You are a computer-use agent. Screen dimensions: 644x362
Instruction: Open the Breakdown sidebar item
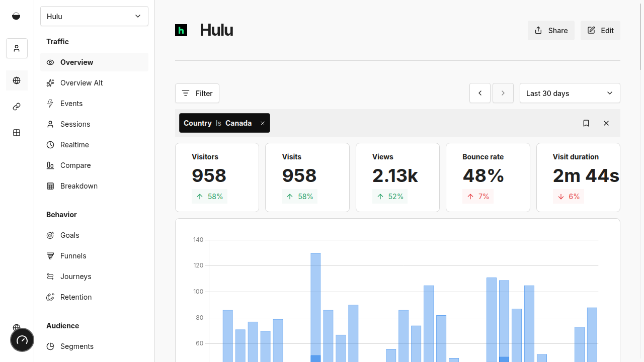pyautogui.click(x=79, y=186)
